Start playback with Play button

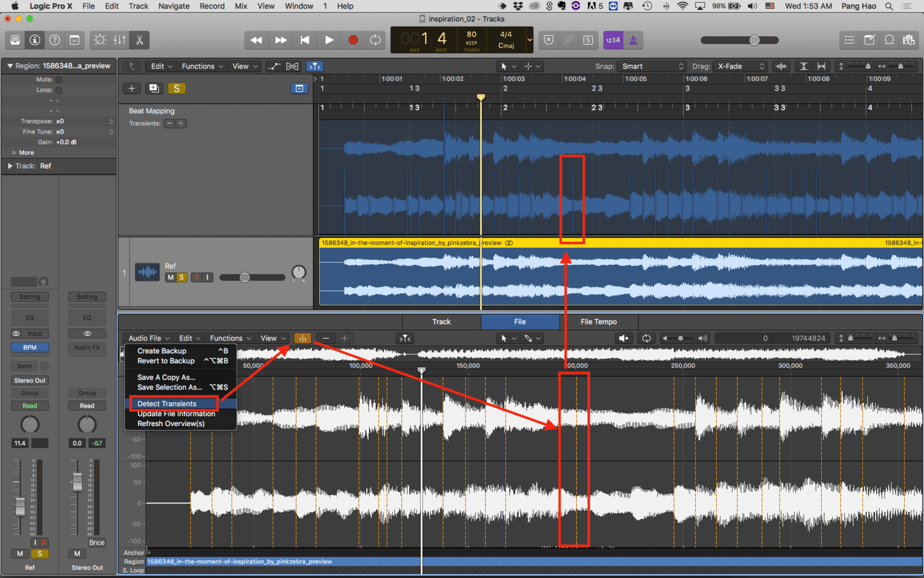pyautogui.click(x=329, y=40)
